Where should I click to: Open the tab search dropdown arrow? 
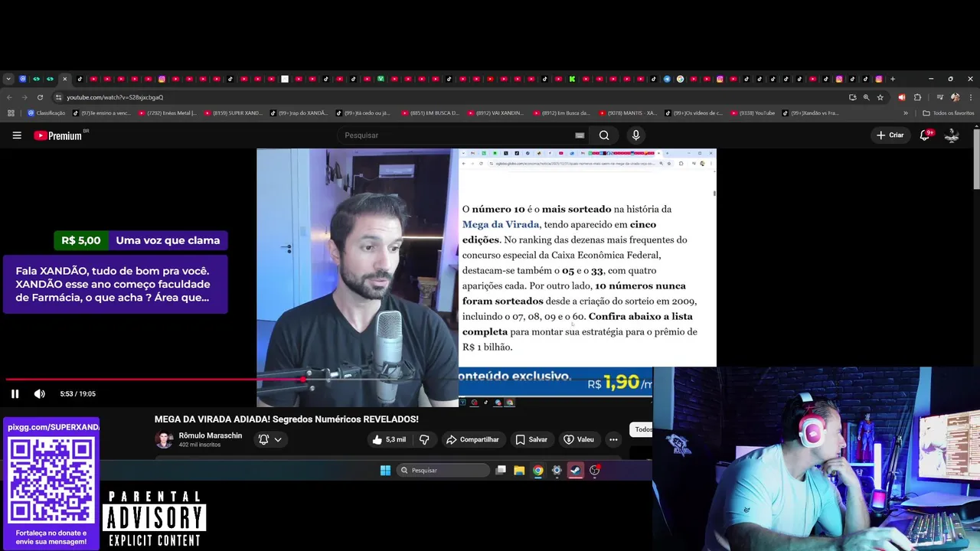click(x=8, y=79)
